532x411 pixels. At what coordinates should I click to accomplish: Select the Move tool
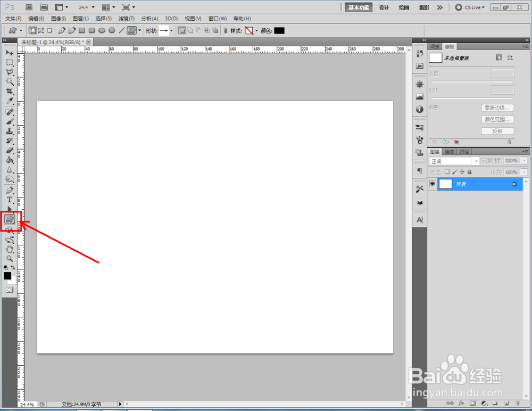pos(10,53)
